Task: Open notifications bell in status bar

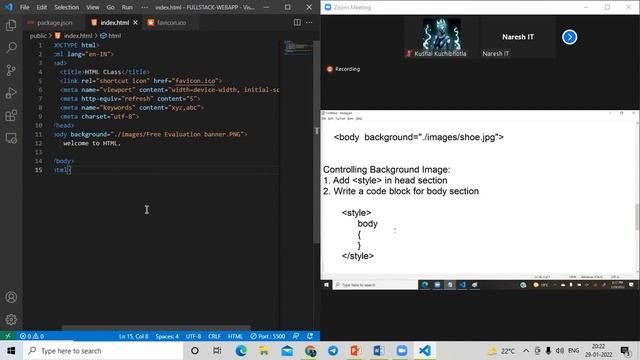Action: pyautogui.click(x=310, y=336)
